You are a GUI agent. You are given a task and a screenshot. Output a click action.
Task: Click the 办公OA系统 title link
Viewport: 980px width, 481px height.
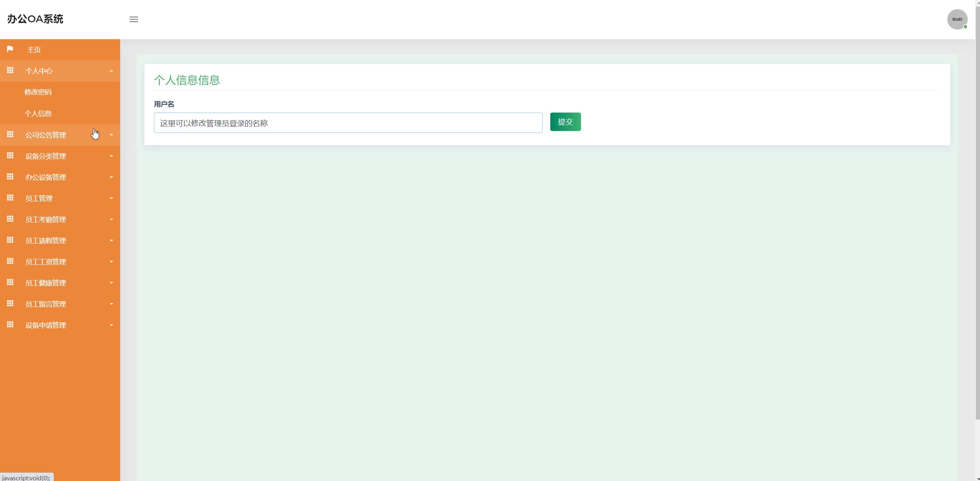(x=35, y=19)
